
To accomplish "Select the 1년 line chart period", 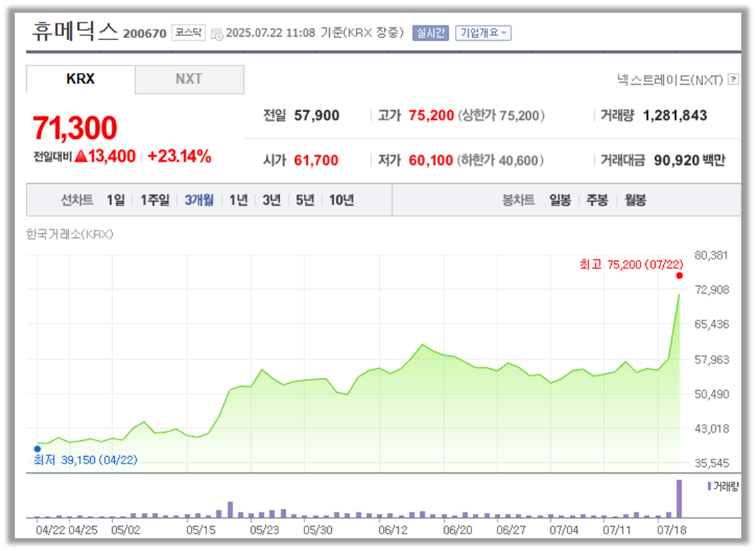I will pos(238,200).
